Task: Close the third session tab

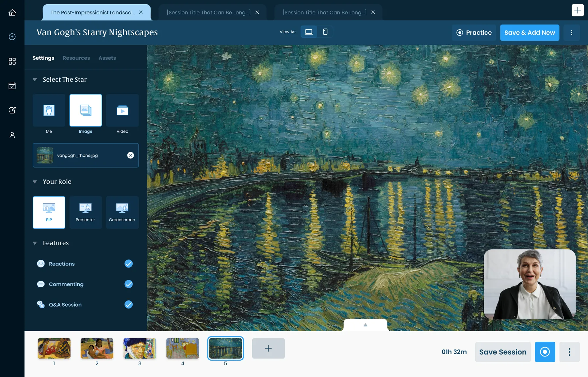Action: 373,12
